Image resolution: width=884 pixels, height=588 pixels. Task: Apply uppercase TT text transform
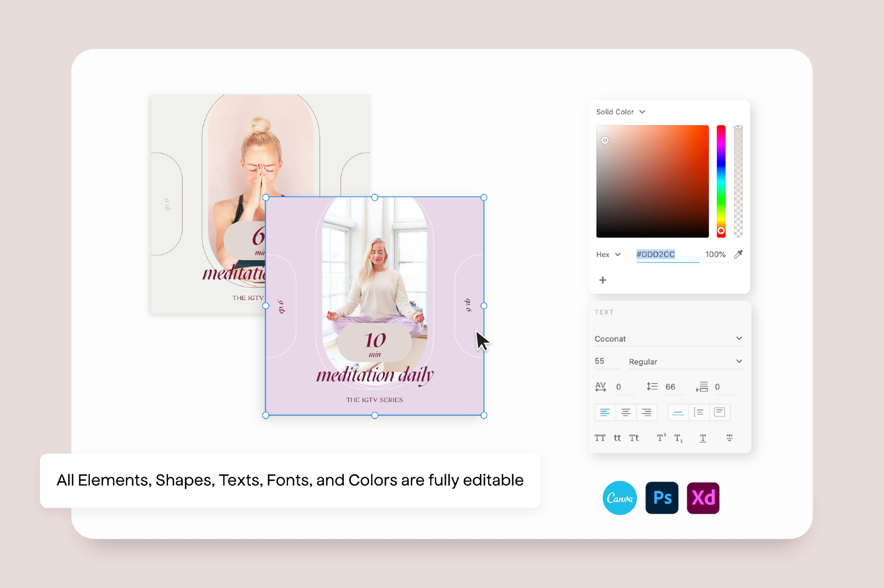point(600,438)
